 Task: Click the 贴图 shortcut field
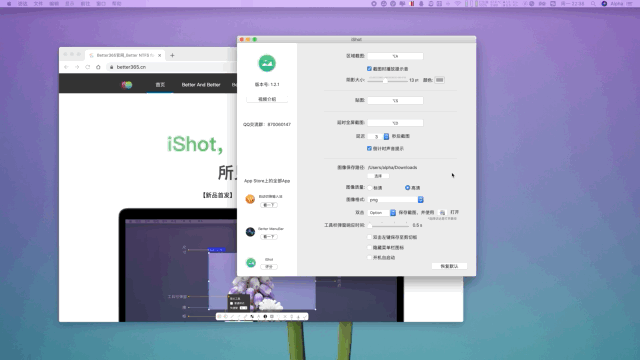click(395, 100)
